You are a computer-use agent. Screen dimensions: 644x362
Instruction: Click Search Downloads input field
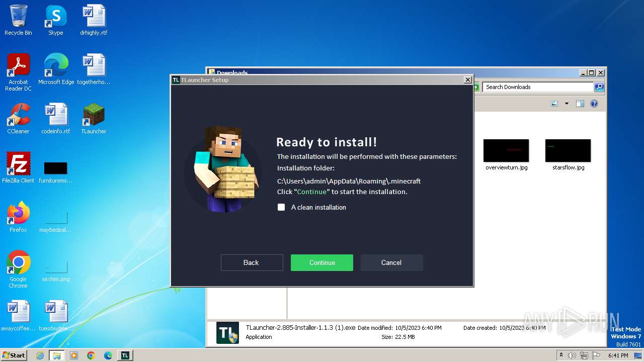click(x=538, y=87)
